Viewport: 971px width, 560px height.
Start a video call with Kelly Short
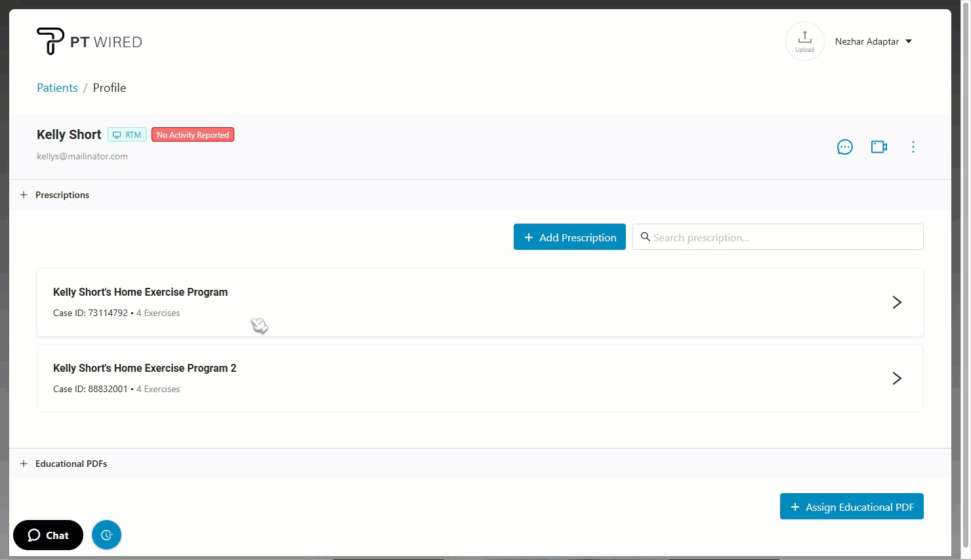point(878,147)
